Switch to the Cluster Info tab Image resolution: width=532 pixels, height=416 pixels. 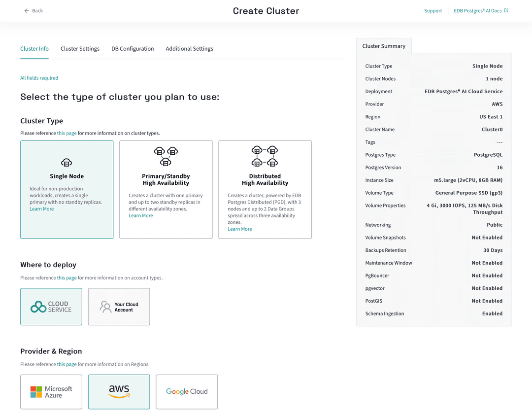coord(34,49)
